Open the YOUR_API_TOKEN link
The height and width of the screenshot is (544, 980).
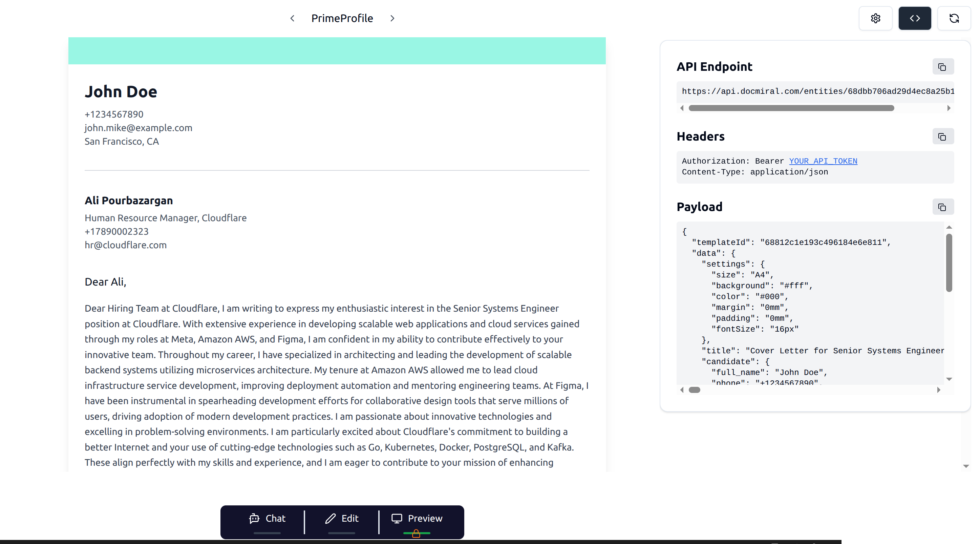click(x=823, y=161)
